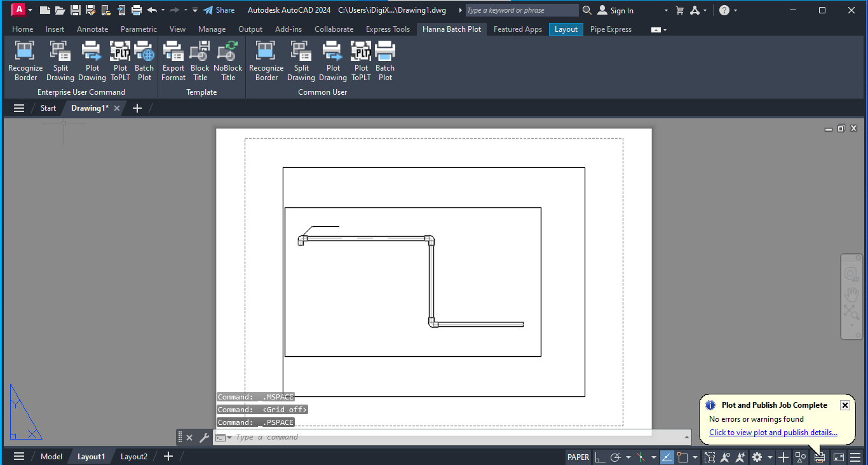Screen dimensions: 868x465
Task: Click Batch Plot in Common User panel
Action: click(x=385, y=61)
